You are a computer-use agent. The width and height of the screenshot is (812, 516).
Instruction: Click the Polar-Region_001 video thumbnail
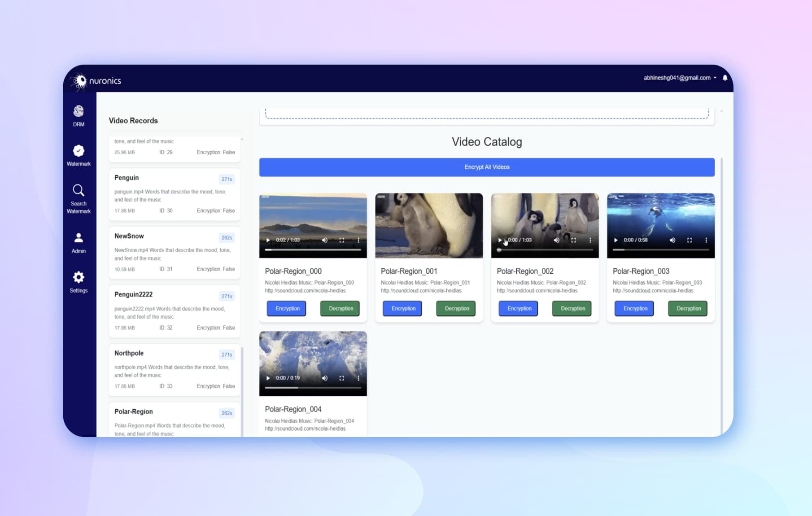(429, 226)
